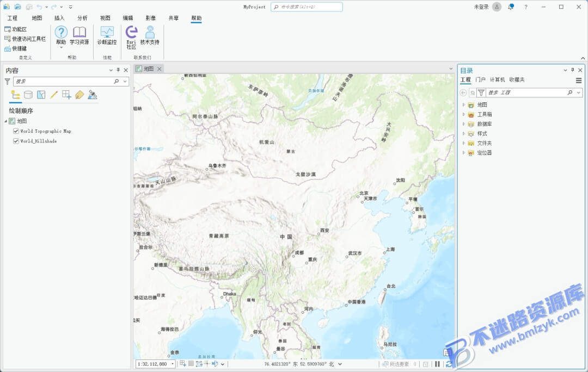Open 内容 pane options menu chevron

point(111,70)
